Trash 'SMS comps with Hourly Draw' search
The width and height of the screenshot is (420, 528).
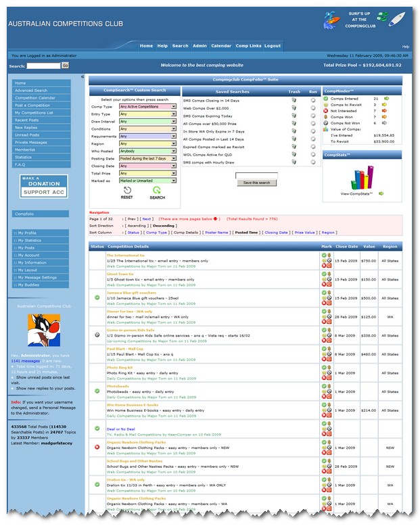click(294, 162)
